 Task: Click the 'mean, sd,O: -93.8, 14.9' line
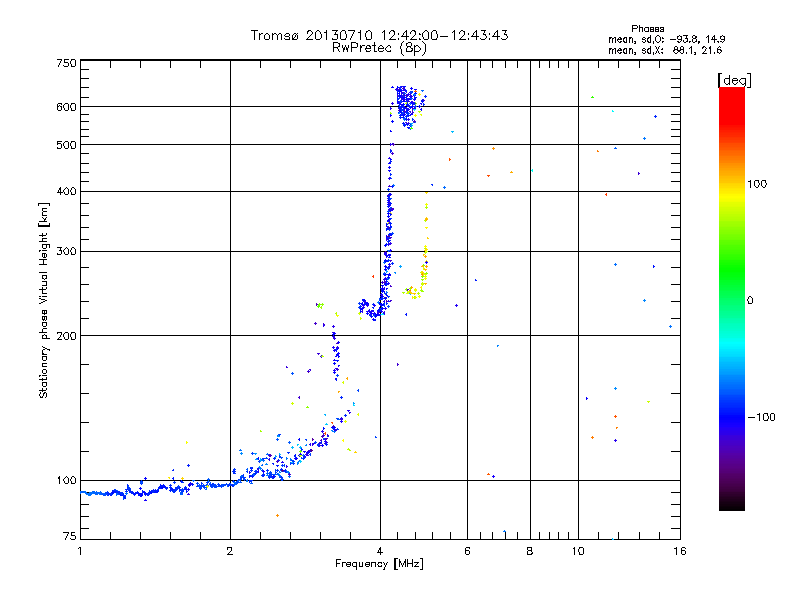click(666, 39)
